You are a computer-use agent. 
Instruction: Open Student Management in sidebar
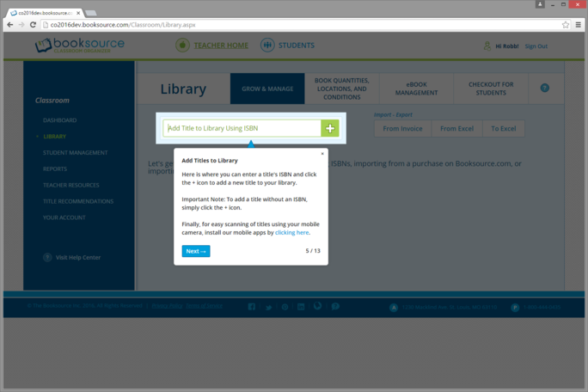[76, 153]
